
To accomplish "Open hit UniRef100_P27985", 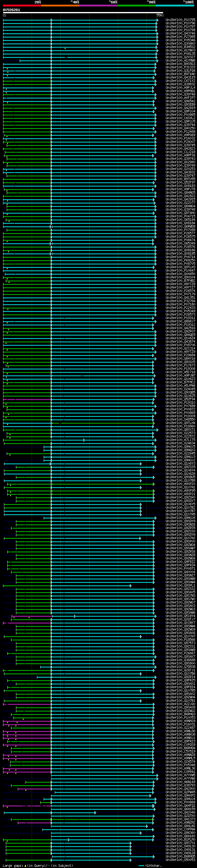I will [x=180, y=37].
